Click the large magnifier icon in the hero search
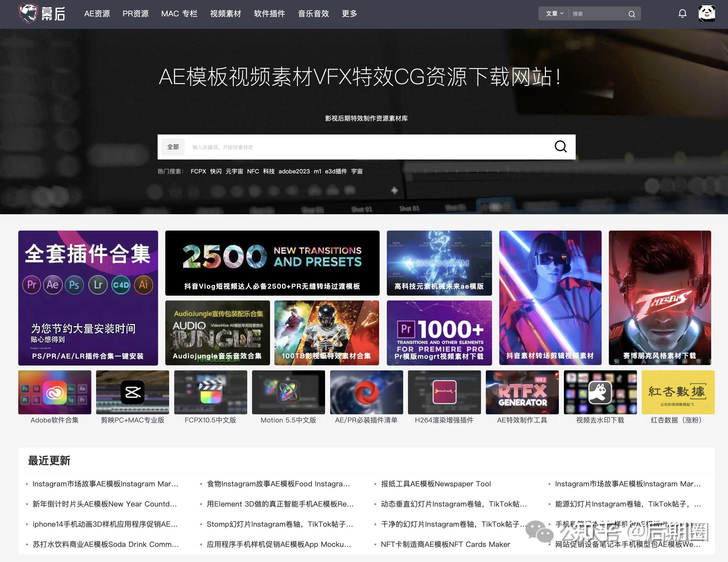 point(560,146)
